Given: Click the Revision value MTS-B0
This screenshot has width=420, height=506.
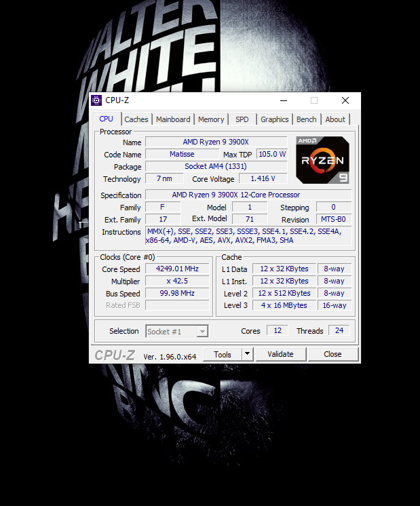Looking at the screenshot, I should click(x=334, y=220).
